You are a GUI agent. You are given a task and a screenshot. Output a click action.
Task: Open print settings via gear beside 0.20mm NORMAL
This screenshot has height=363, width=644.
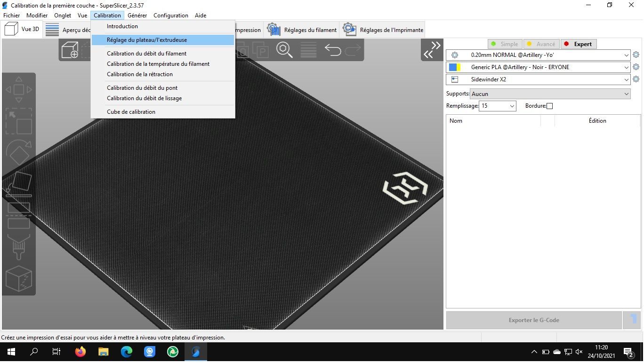[636, 55]
